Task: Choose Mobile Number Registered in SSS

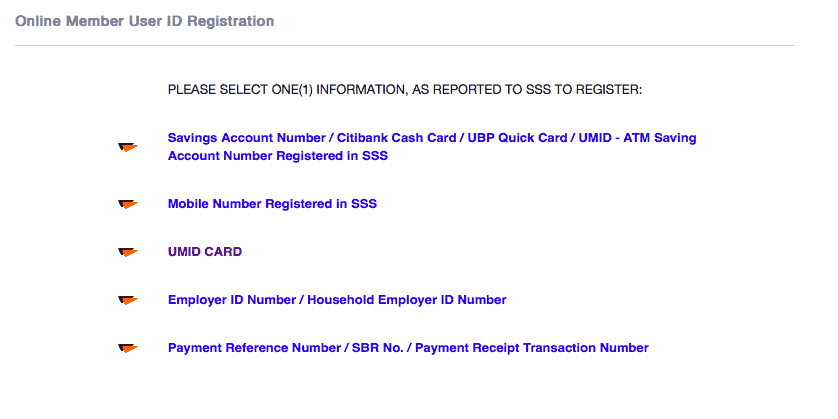Action: click(272, 204)
